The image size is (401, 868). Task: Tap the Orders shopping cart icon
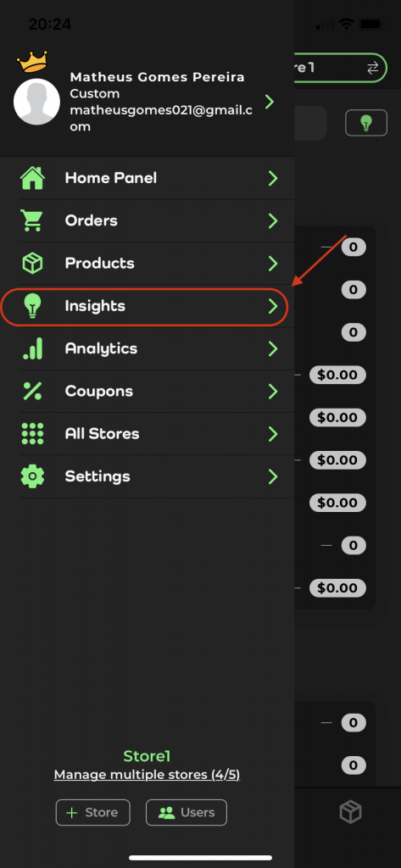click(31, 221)
